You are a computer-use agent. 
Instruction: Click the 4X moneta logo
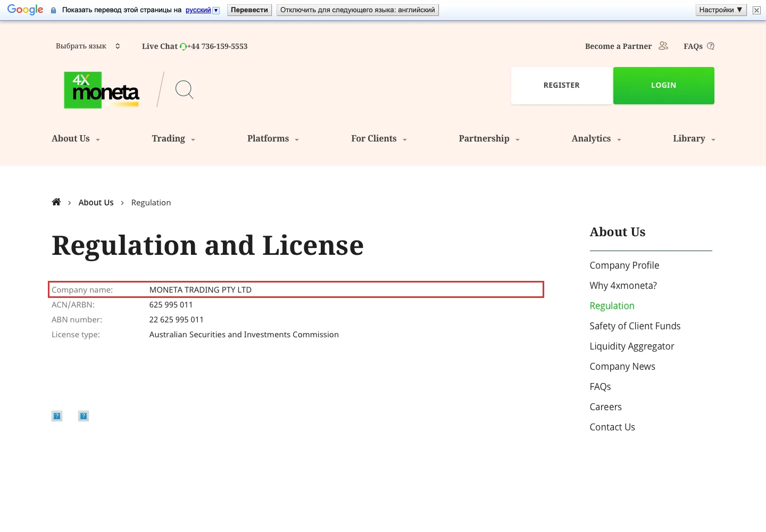coord(102,90)
